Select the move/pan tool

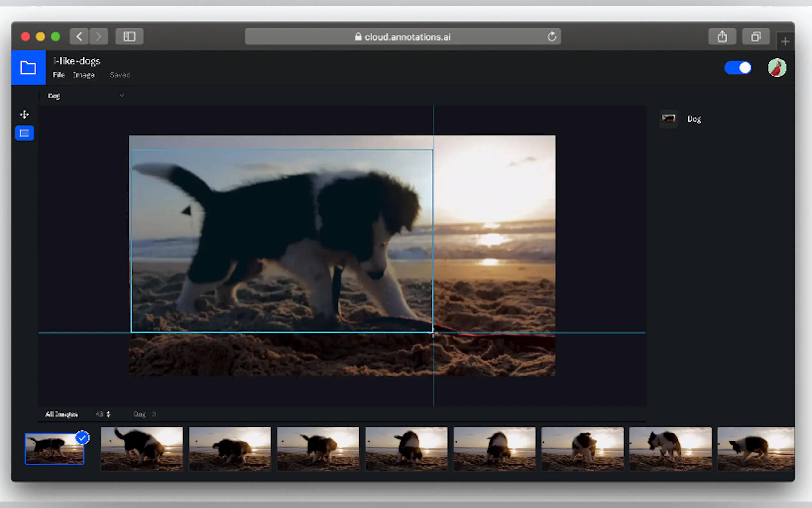24,115
